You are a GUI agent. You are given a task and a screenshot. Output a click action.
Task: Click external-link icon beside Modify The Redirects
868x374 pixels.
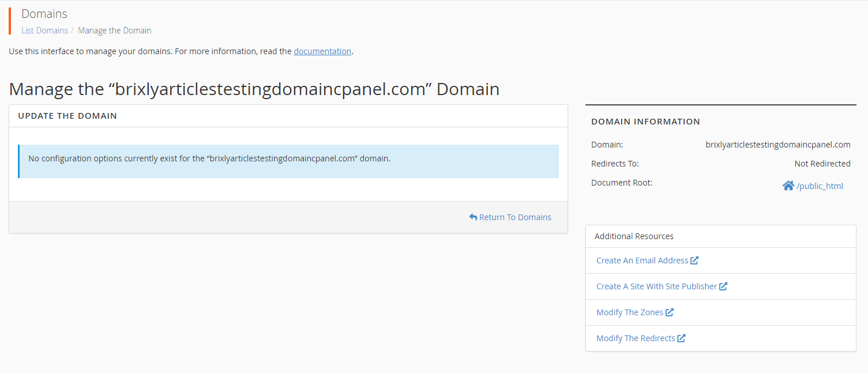[x=681, y=338]
